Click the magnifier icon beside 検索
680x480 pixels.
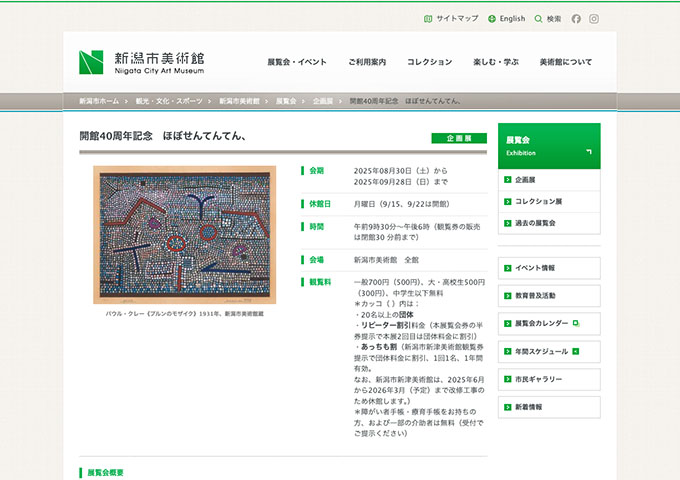point(539,19)
